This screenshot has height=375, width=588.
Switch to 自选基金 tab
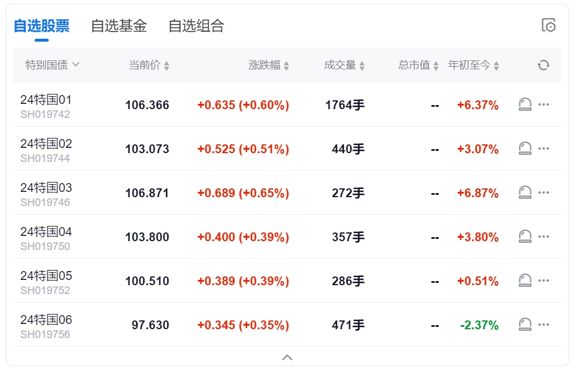pyautogui.click(x=119, y=26)
